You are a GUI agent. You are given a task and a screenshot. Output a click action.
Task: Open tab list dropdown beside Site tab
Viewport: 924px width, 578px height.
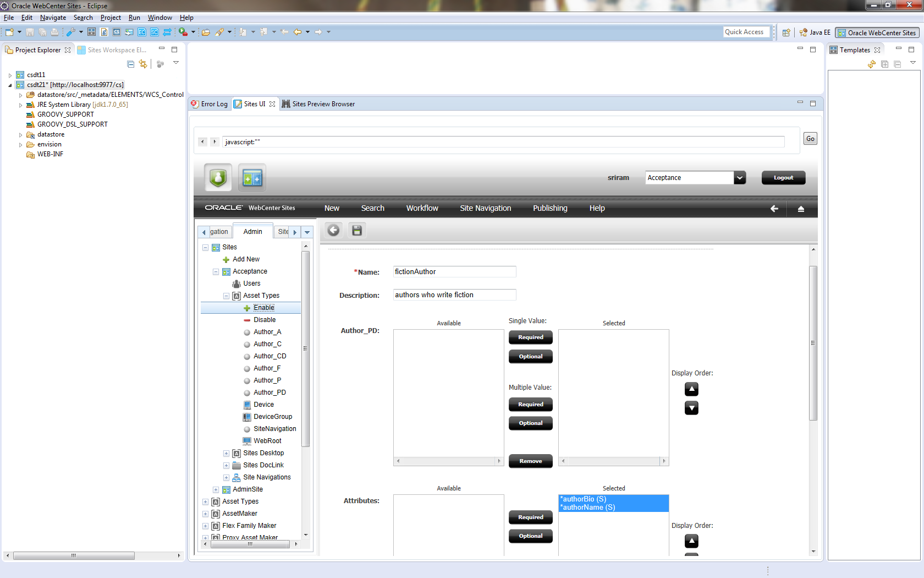(x=307, y=232)
